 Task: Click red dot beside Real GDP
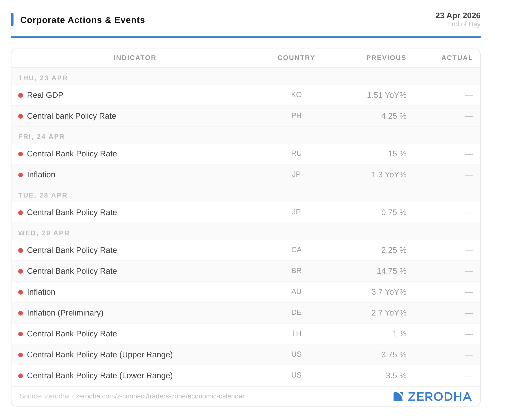click(x=21, y=95)
